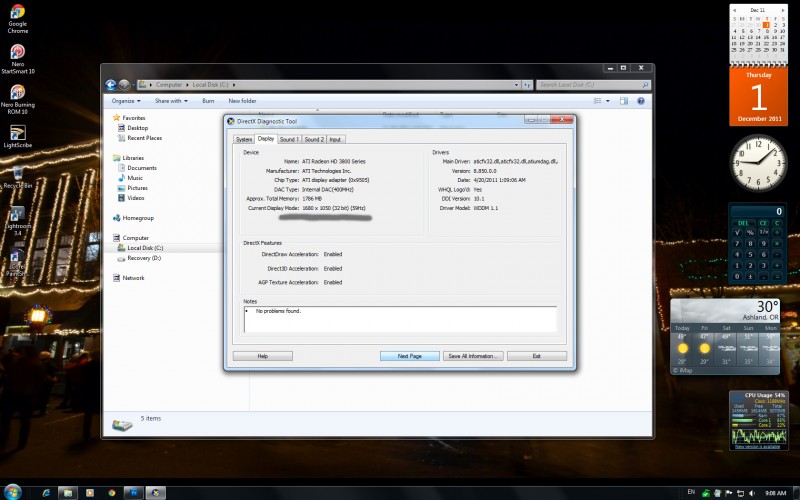The width and height of the screenshot is (800, 500).
Task: Switch to the System tab
Action: pos(244,139)
